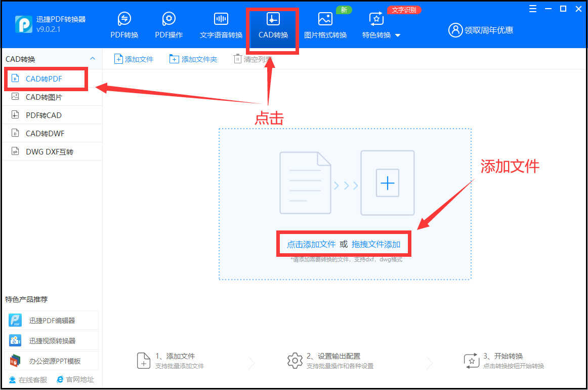This screenshot has height=390, width=588.
Task: Collapse the CAD转换 sidebar section
Action: click(x=93, y=59)
